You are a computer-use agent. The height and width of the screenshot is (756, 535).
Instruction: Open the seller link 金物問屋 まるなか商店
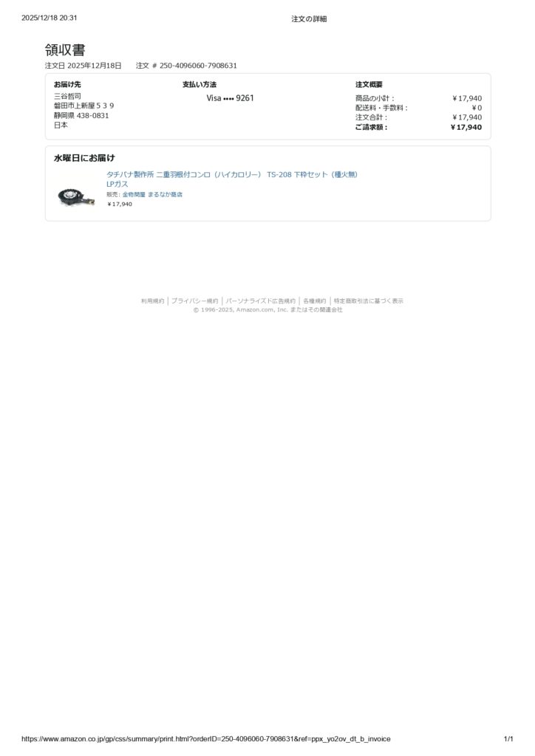(152, 195)
